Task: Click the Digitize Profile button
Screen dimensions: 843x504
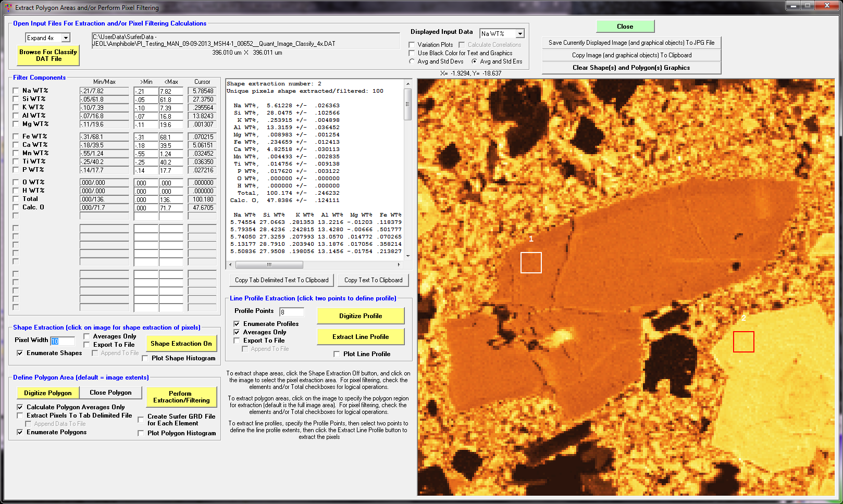Action: (x=361, y=316)
